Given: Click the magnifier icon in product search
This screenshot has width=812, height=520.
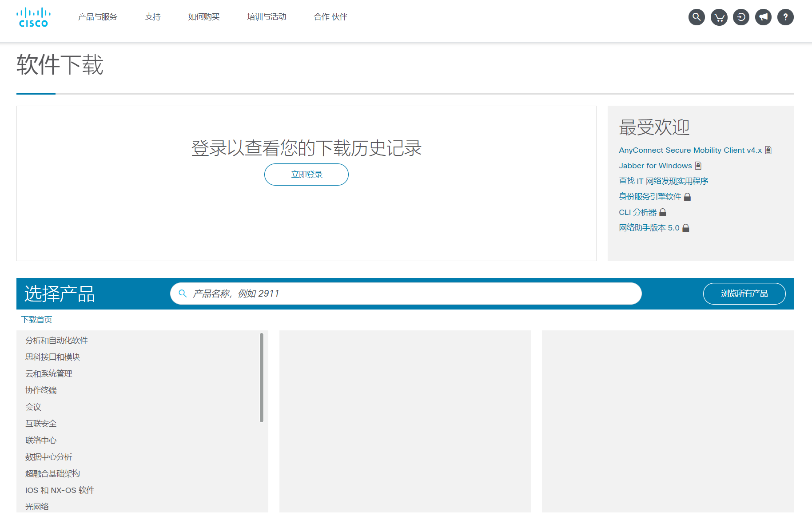Looking at the screenshot, I should coord(183,294).
